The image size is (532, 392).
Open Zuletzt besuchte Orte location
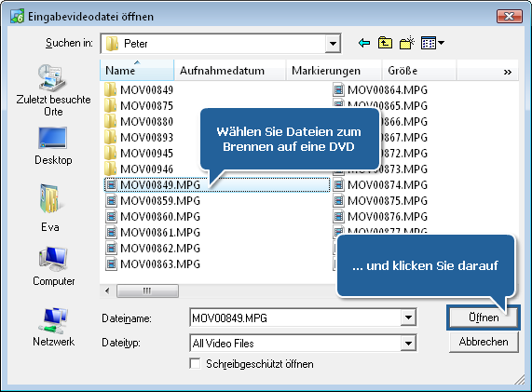pos(53,90)
